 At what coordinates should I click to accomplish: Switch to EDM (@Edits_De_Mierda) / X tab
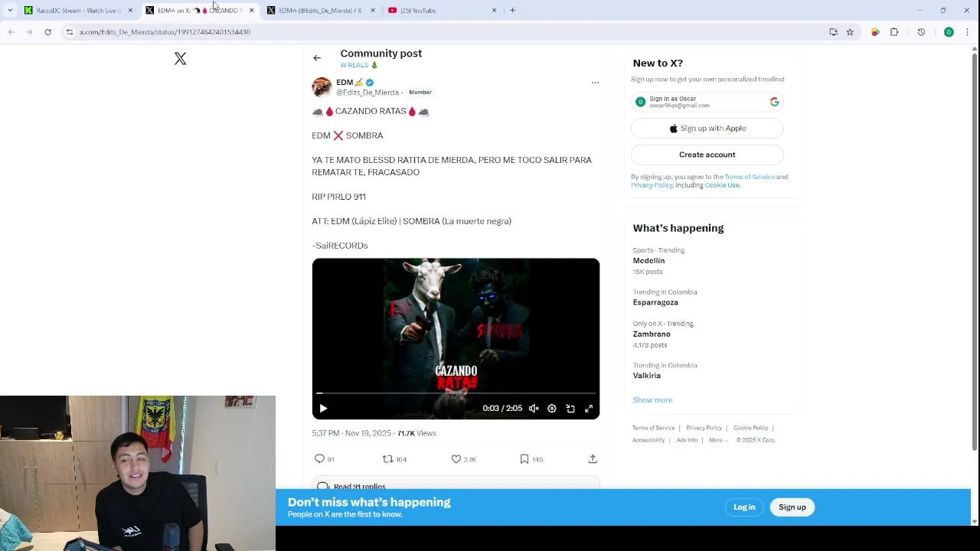point(320,11)
